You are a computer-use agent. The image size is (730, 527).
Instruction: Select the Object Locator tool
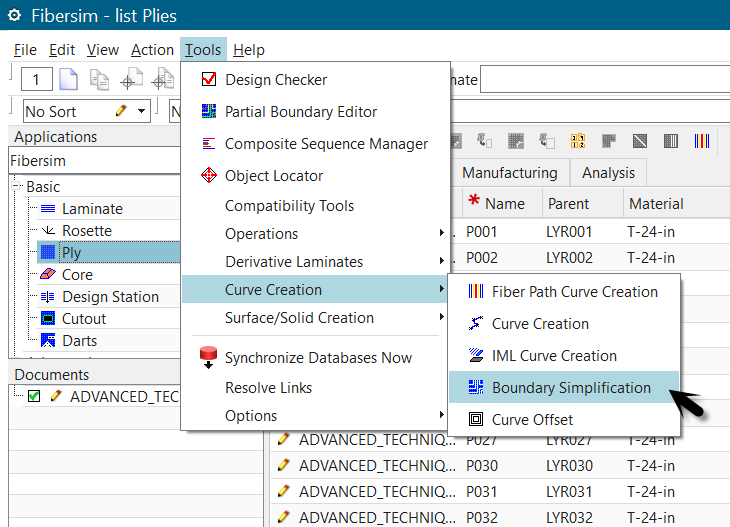(x=273, y=176)
